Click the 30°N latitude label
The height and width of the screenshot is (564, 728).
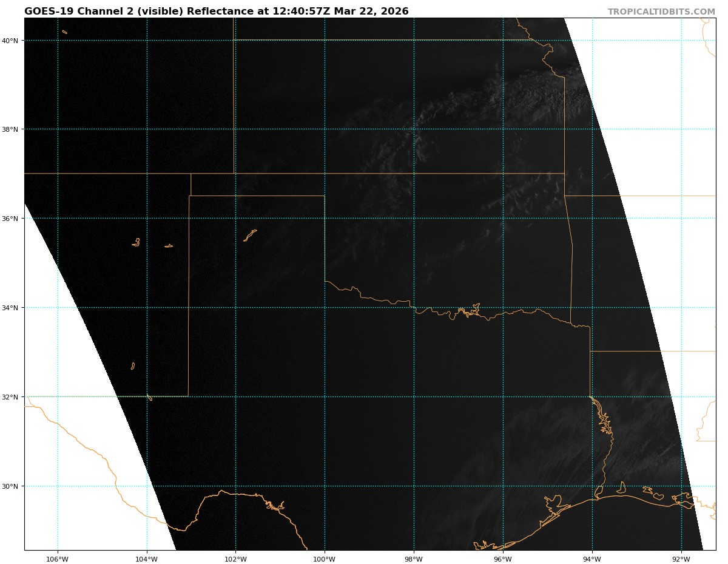[x=10, y=486]
